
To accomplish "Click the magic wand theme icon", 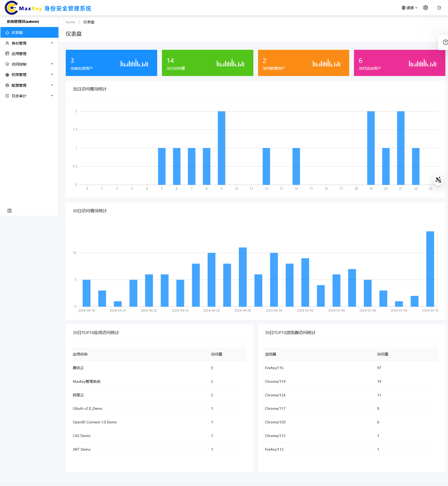I will pyautogui.click(x=438, y=180).
